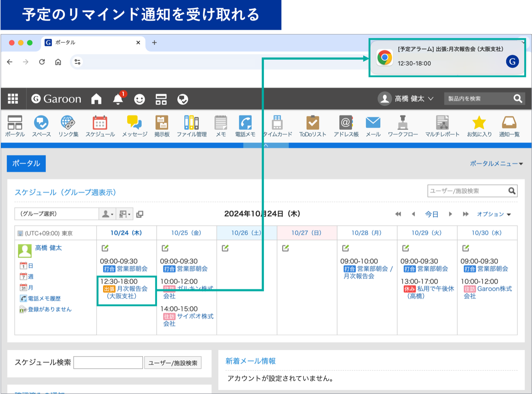Open the ポータルメニュー dropdown
Viewport: 532px width, 394px height.
(x=497, y=164)
